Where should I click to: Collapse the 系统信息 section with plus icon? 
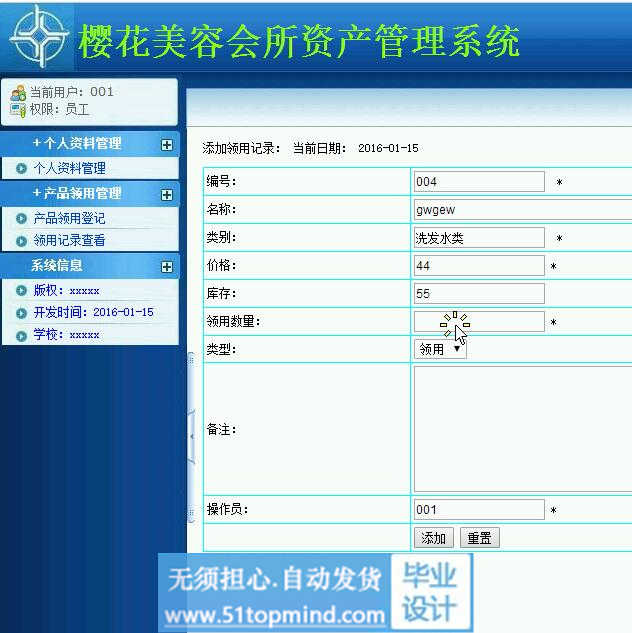[167, 267]
